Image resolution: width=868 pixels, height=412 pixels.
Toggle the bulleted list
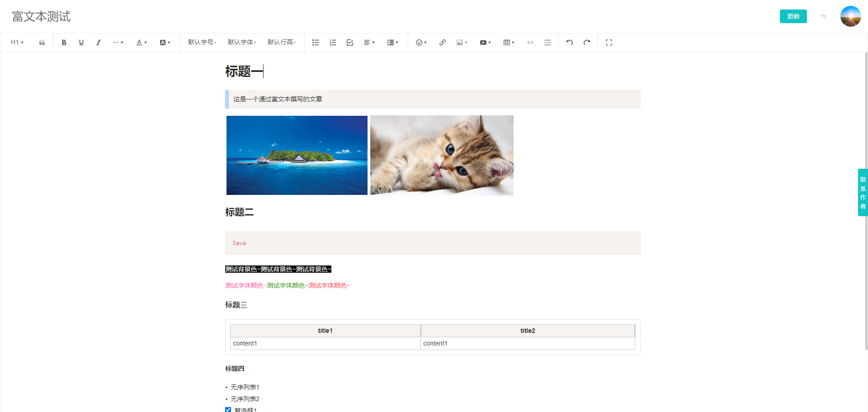pos(316,43)
